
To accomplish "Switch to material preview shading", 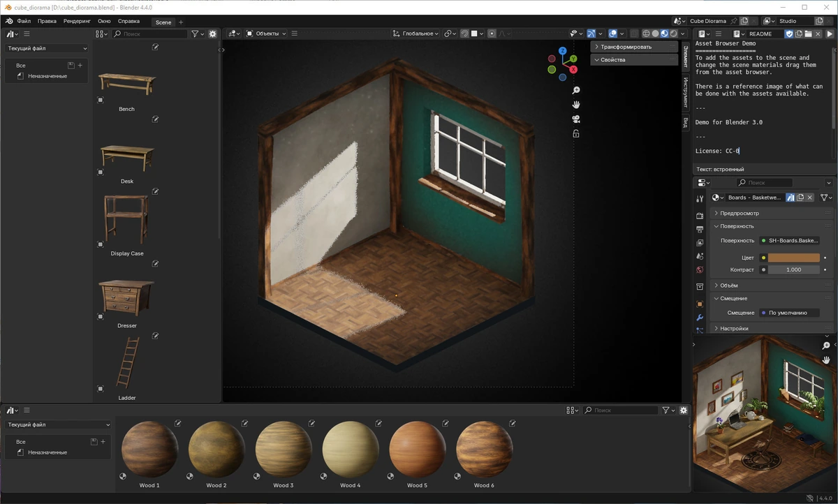I will click(x=664, y=34).
